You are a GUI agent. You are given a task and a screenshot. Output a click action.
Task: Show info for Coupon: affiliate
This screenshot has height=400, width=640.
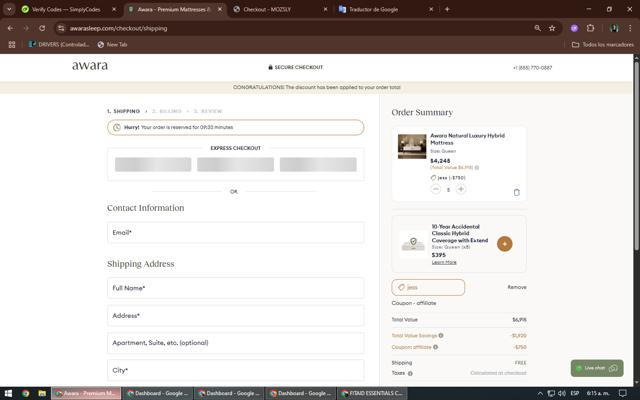[436, 347]
